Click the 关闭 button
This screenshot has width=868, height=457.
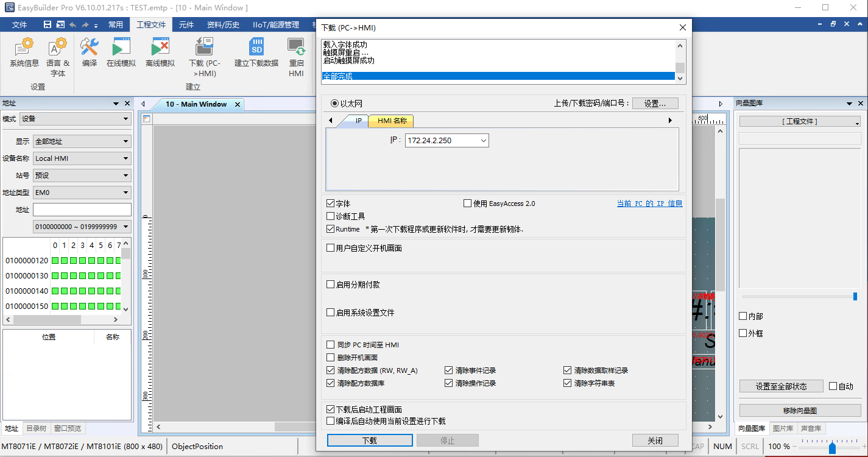tap(655, 441)
